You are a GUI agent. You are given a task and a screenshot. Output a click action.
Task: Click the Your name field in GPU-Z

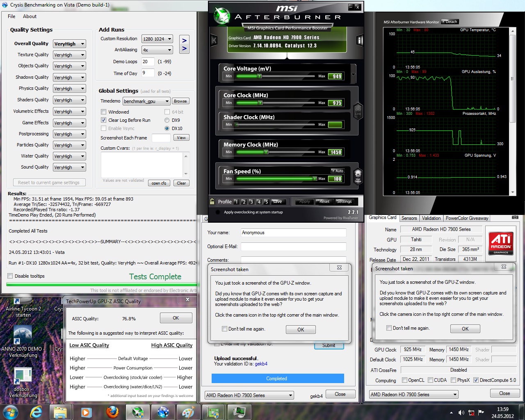(294, 233)
